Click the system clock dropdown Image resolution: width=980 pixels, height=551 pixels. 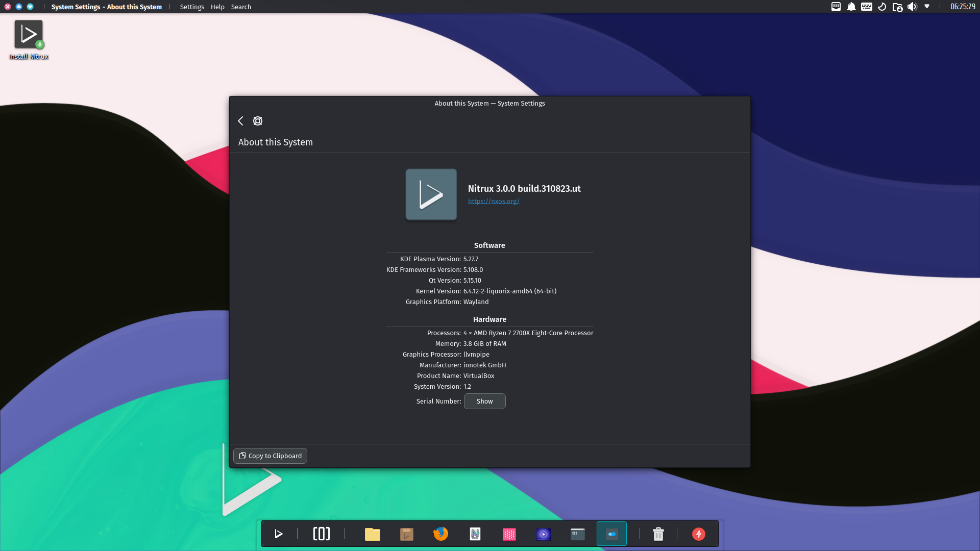pyautogui.click(x=961, y=7)
